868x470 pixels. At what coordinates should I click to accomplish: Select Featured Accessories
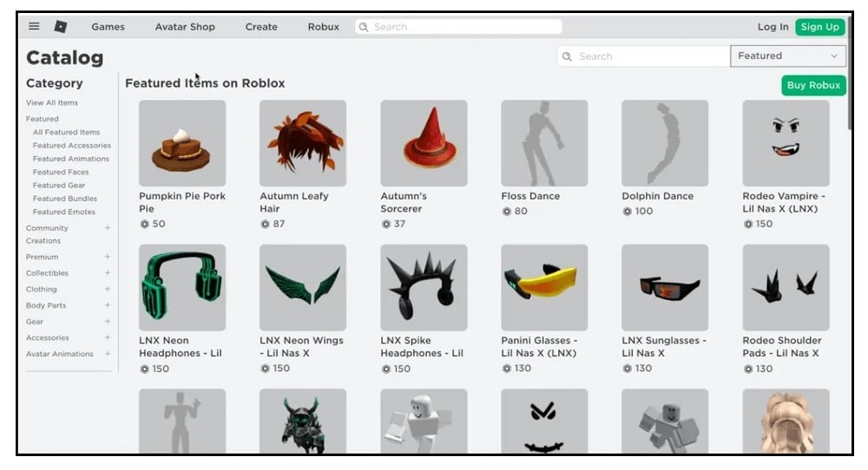coord(72,145)
